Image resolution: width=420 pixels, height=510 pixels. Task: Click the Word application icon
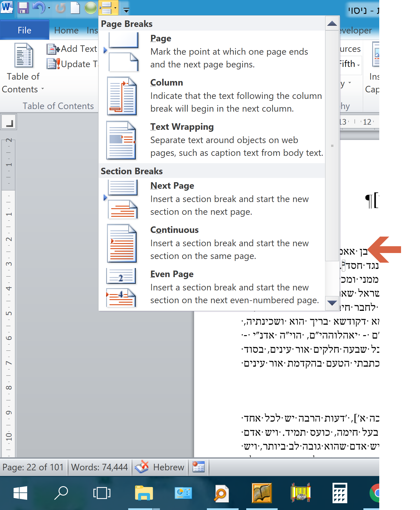7,7
